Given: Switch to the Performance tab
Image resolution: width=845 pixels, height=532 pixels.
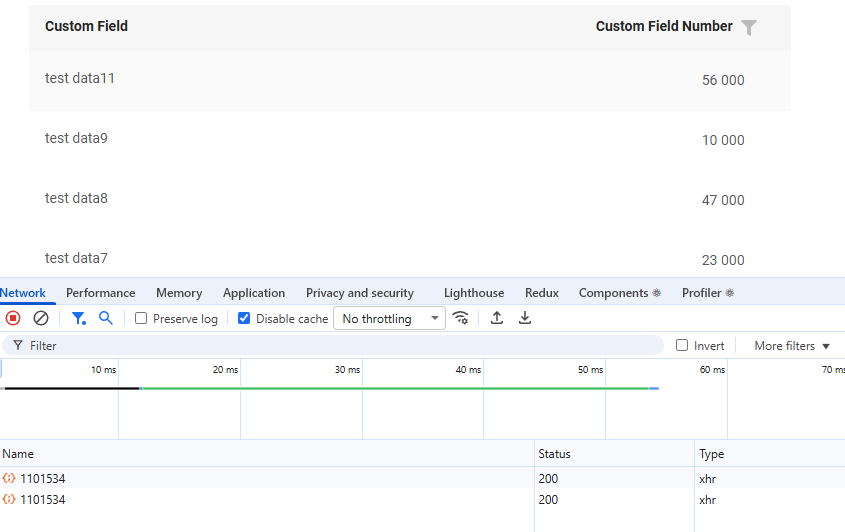Looking at the screenshot, I should tap(101, 293).
